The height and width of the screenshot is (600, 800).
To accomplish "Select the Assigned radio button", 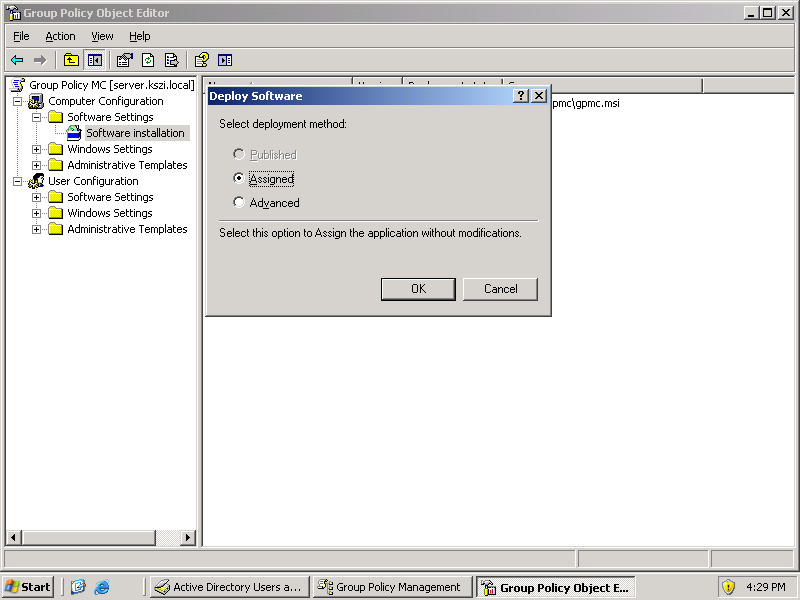I will (x=238, y=178).
